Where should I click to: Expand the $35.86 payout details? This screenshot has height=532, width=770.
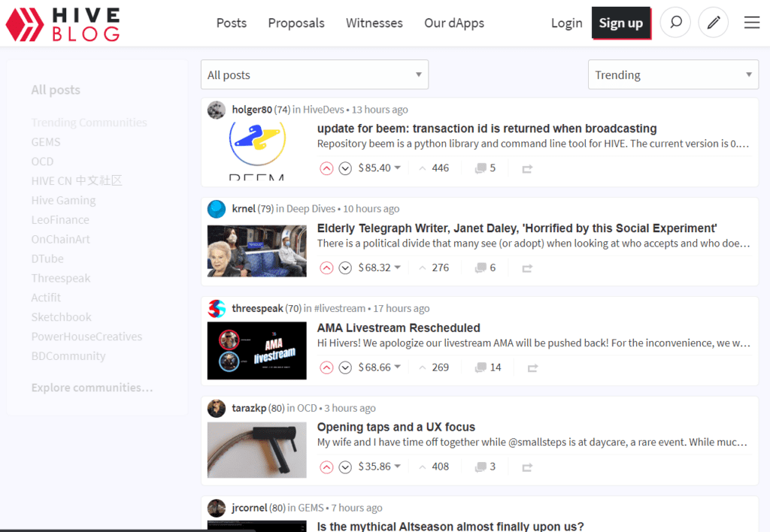point(379,466)
